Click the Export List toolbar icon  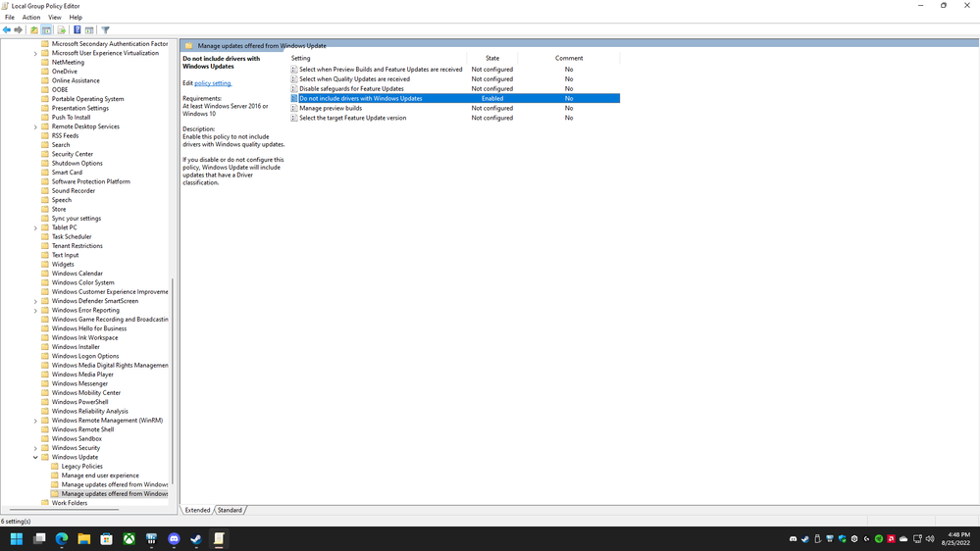(x=61, y=30)
